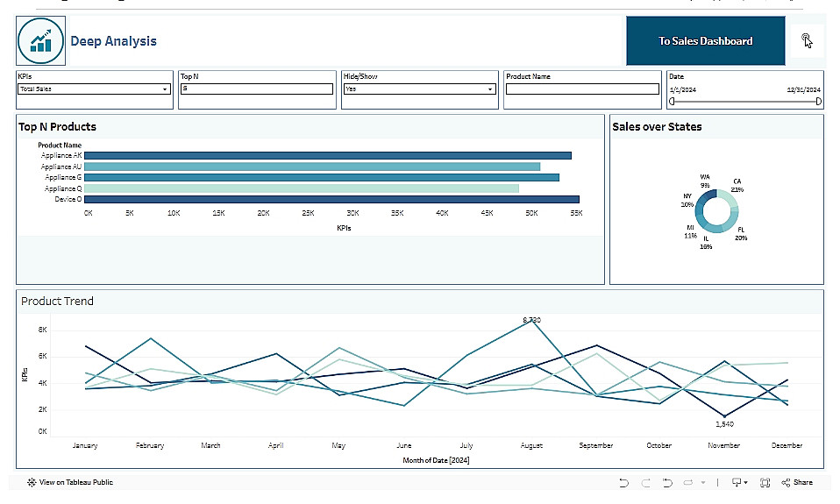Open View on Tableau Public link

tap(76, 483)
